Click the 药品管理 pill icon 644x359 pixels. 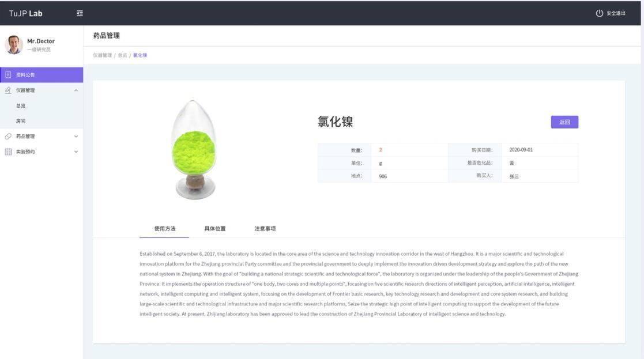point(8,137)
